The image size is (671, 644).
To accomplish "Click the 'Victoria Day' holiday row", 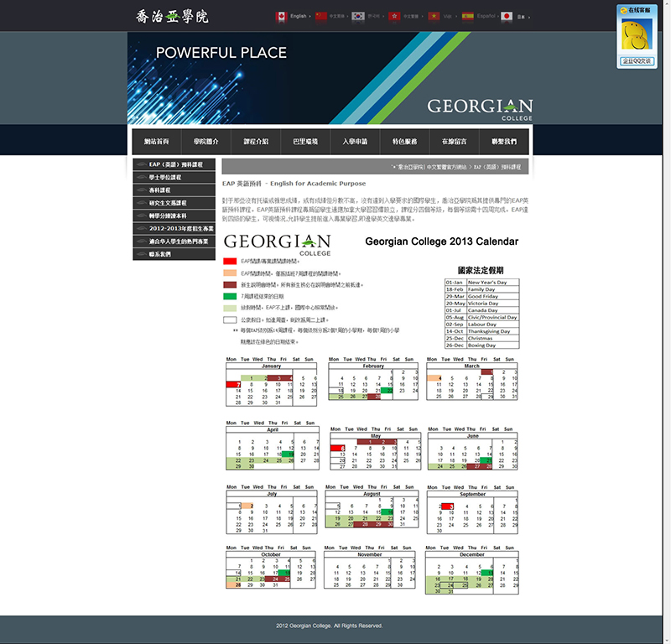I will [x=481, y=304].
